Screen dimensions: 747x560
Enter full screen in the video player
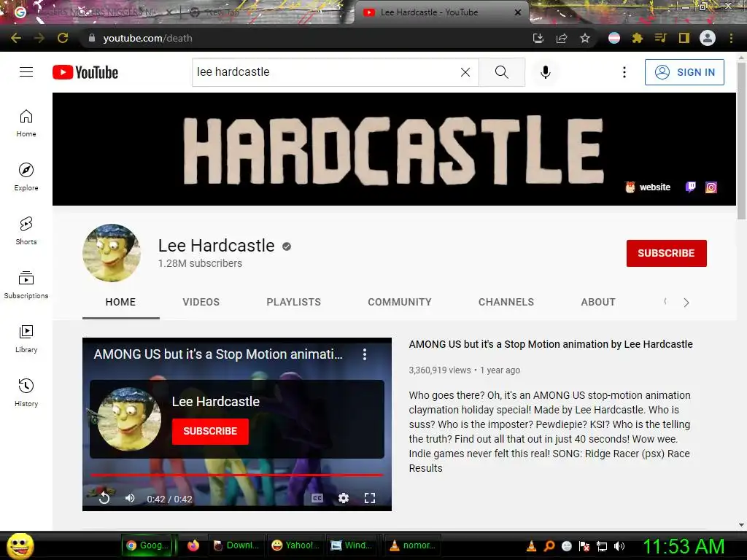(370, 498)
